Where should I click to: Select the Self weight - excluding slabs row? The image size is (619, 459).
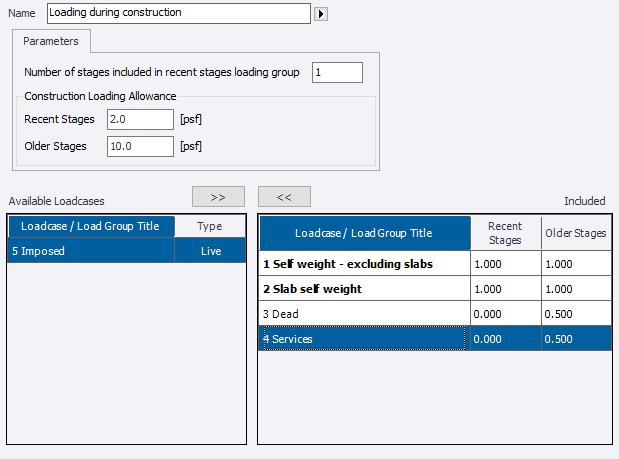click(364, 263)
